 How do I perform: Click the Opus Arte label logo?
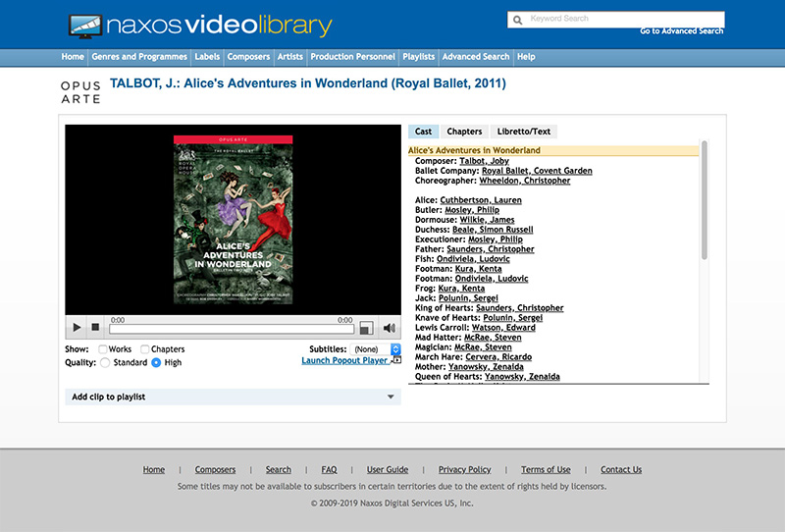[80, 91]
